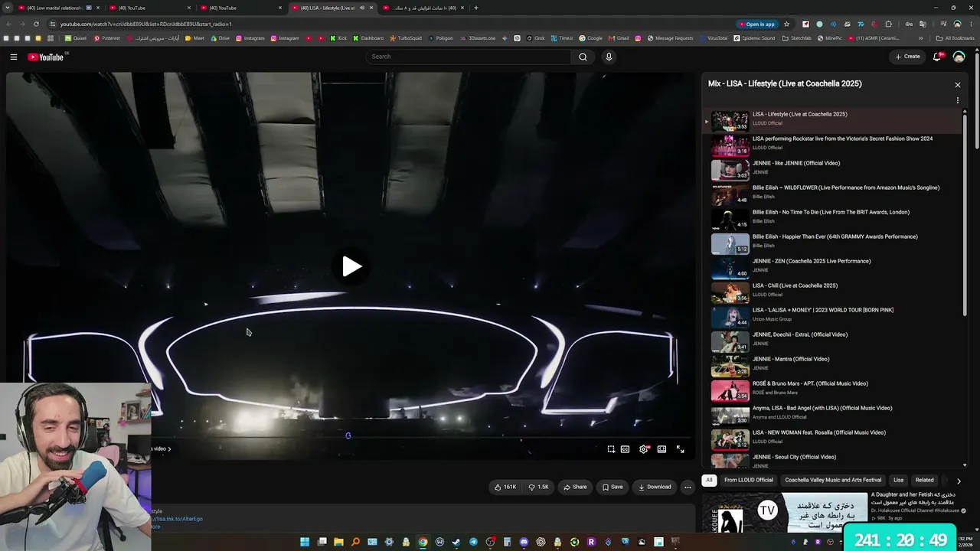Image resolution: width=980 pixels, height=551 pixels.
Task: Select the Coachella Valley Music and Arts Festival chip
Action: pos(833,480)
